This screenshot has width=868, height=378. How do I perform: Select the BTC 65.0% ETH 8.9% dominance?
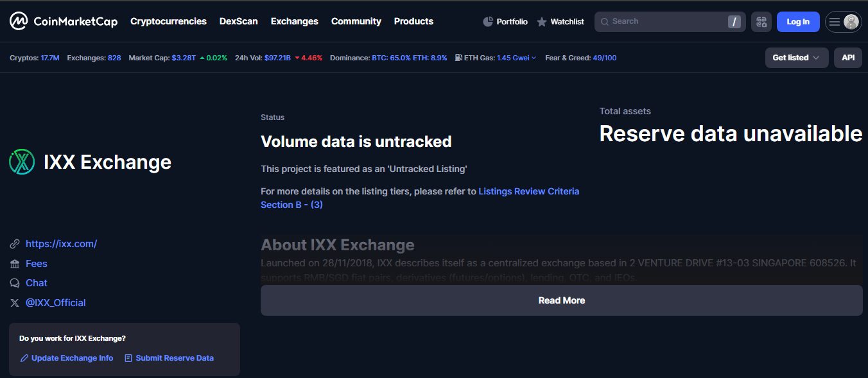(410, 58)
